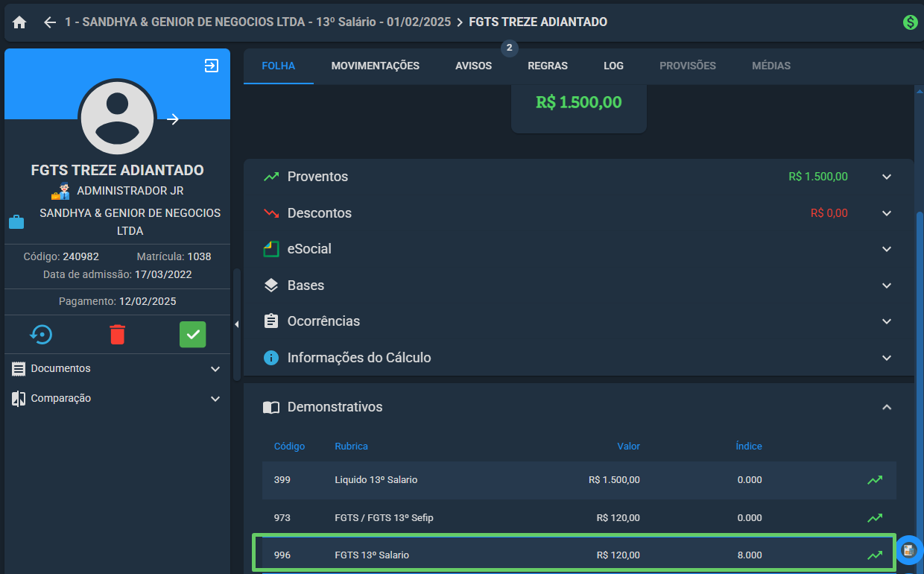
Task: Click trend icon in Liquido 13º Salario row
Action: click(875, 480)
